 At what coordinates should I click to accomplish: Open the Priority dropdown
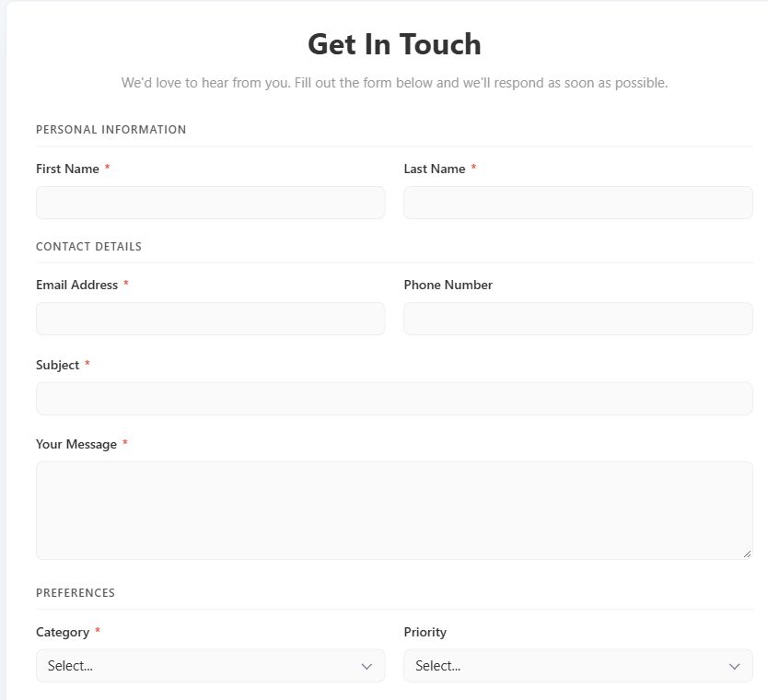(578, 665)
